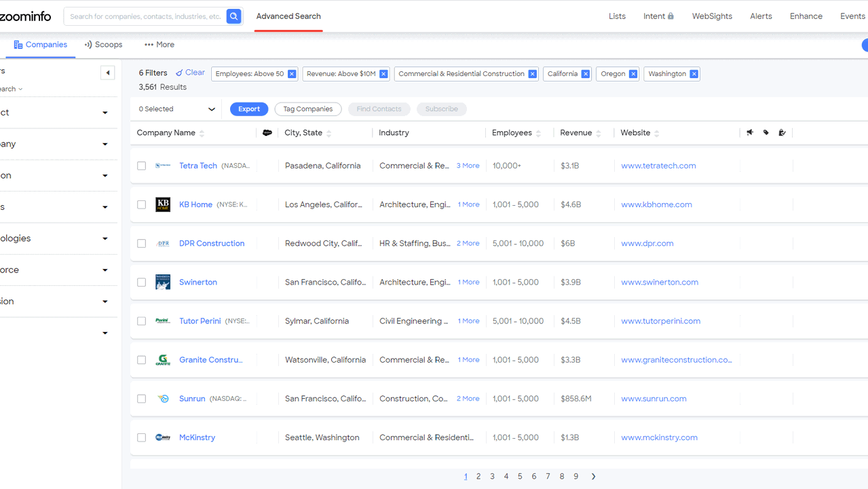Image resolution: width=868 pixels, height=489 pixels.
Task: Click the Salesforce cloud column icon
Action: pos(267,133)
